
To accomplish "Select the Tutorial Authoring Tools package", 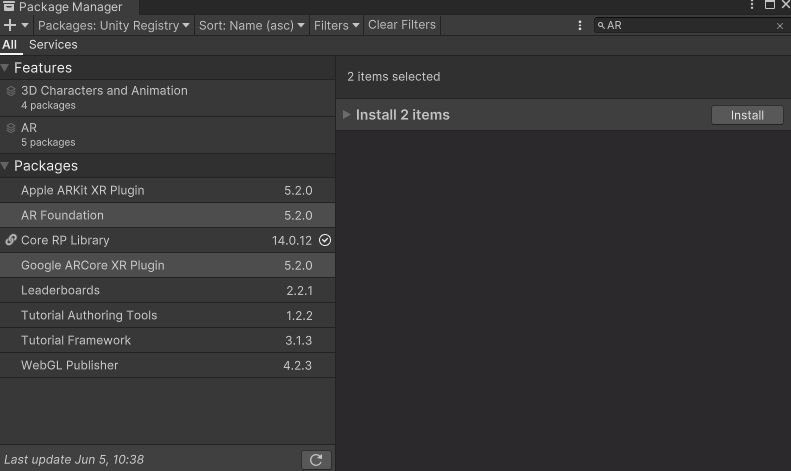I will pos(167,315).
